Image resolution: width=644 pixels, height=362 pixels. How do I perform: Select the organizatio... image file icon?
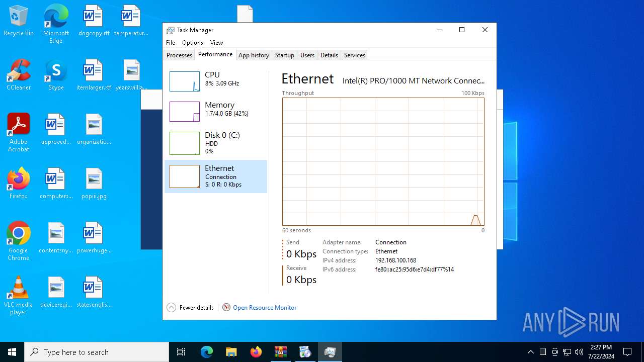coord(94,130)
